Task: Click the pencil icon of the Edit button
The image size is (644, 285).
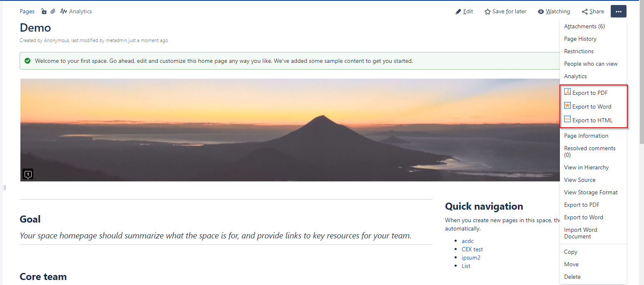Action: [x=458, y=12]
